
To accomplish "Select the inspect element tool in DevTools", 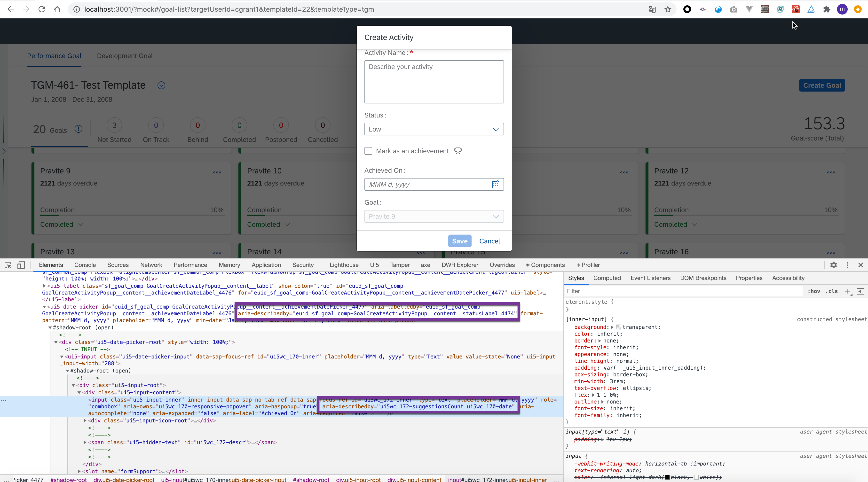I will tap(8, 265).
